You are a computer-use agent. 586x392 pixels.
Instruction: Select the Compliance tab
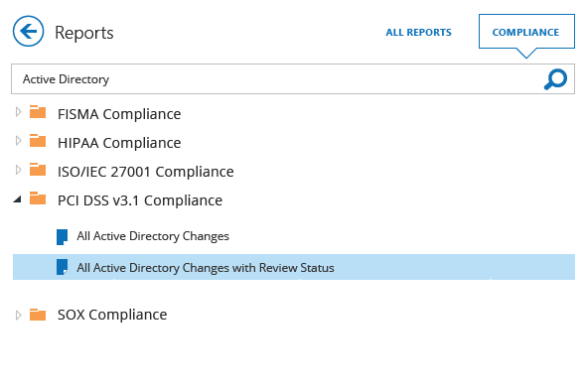[526, 32]
